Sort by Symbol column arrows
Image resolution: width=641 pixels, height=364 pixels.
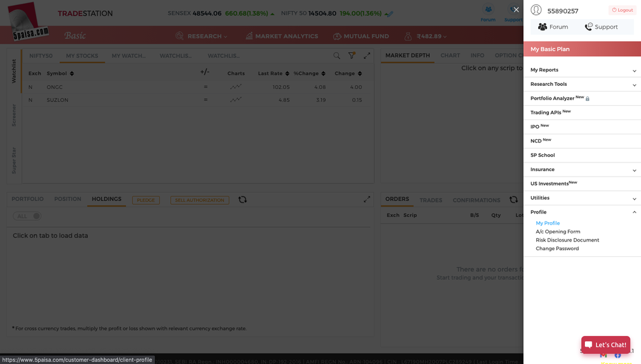[x=72, y=73]
